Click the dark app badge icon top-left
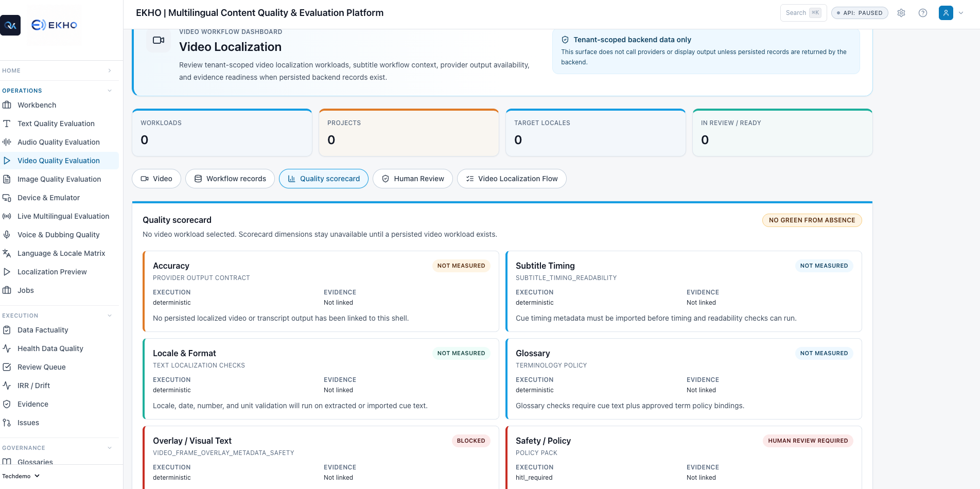Screen dimensions: 980x489 coord(10,25)
